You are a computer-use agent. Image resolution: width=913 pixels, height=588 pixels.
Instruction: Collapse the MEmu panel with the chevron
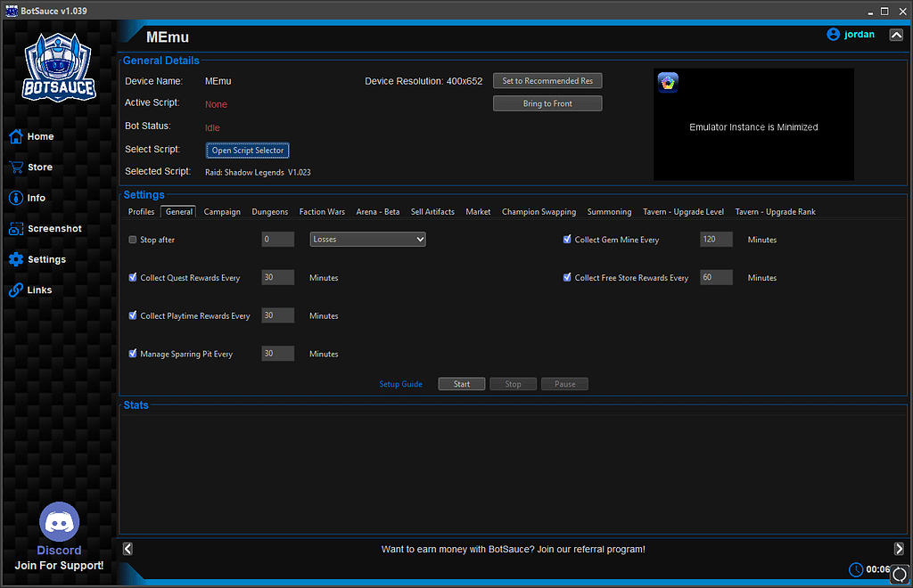[x=896, y=34]
